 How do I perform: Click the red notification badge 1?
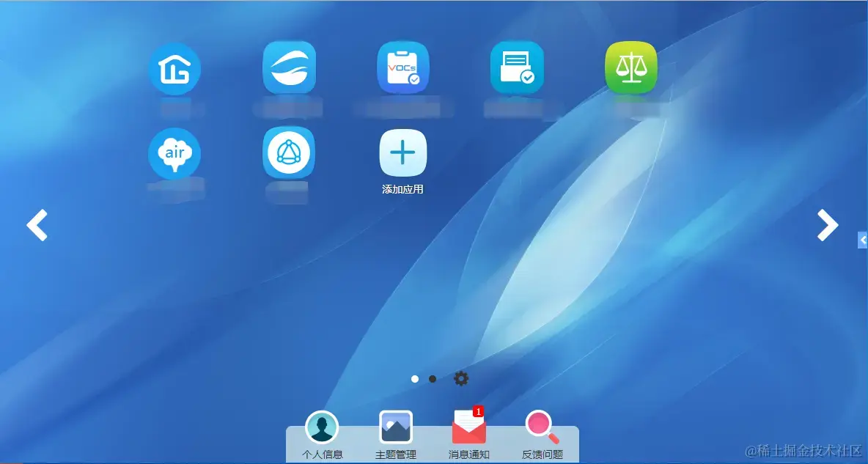tap(478, 412)
